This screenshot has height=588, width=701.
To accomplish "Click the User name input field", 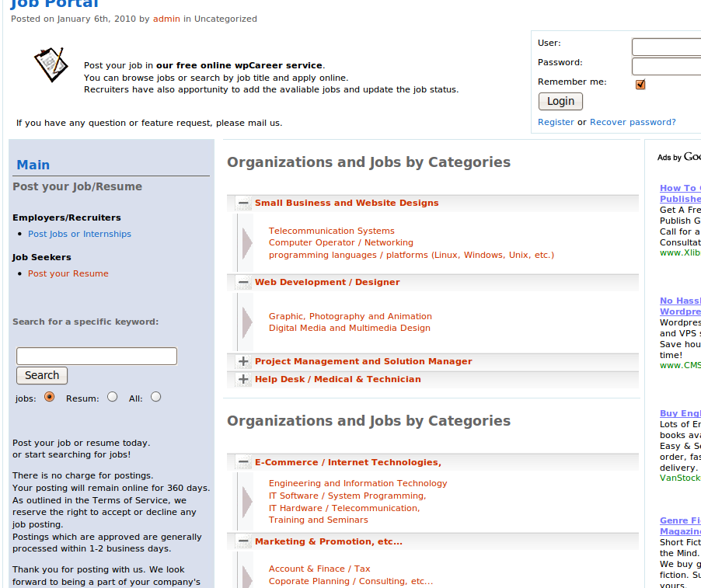I will click(x=666, y=47).
